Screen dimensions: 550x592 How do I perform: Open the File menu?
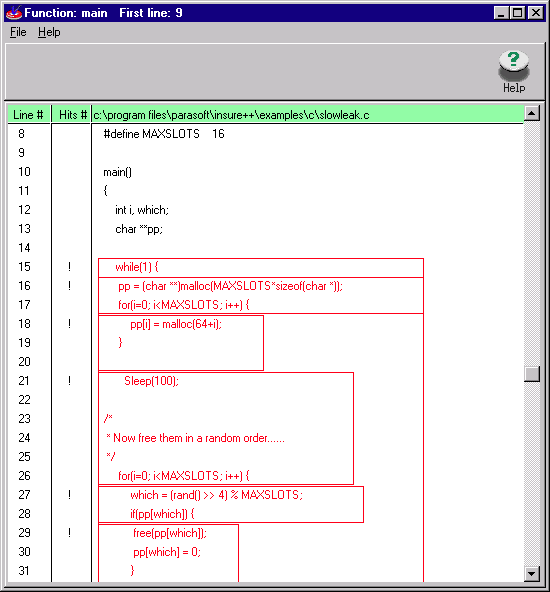[18, 32]
